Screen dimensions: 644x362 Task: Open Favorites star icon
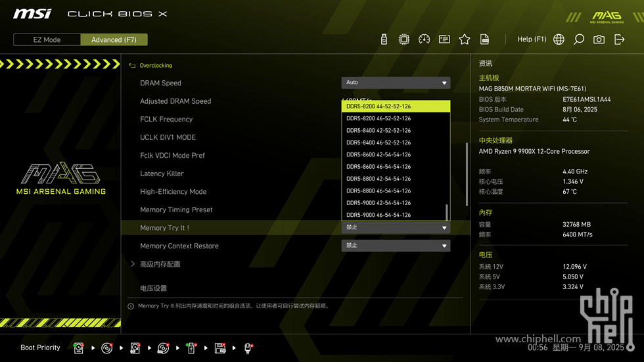(x=464, y=39)
